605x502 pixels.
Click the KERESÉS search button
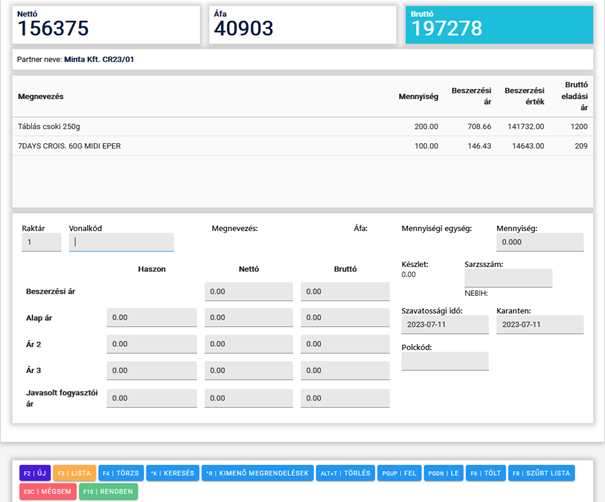pyautogui.click(x=171, y=473)
